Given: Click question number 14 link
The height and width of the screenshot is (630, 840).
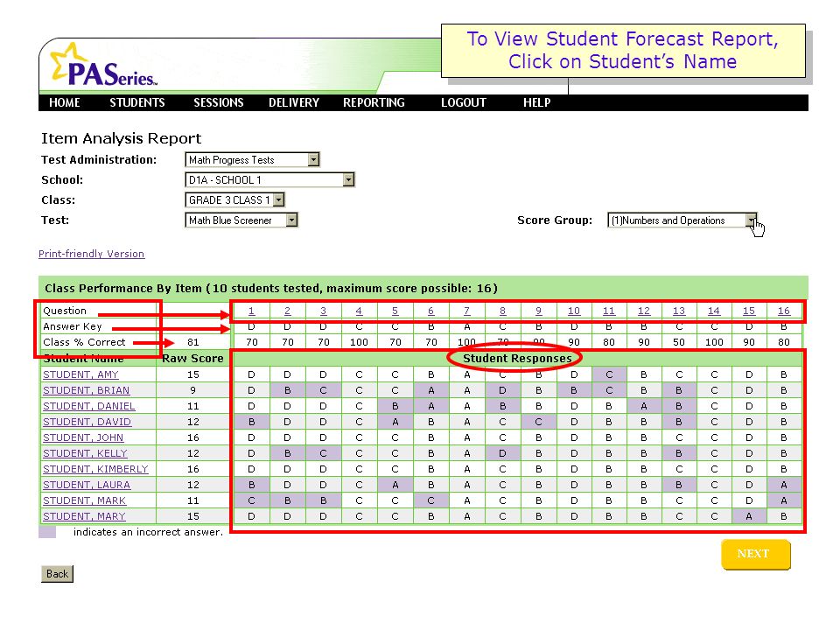Looking at the screenshot, I should 714,311.
